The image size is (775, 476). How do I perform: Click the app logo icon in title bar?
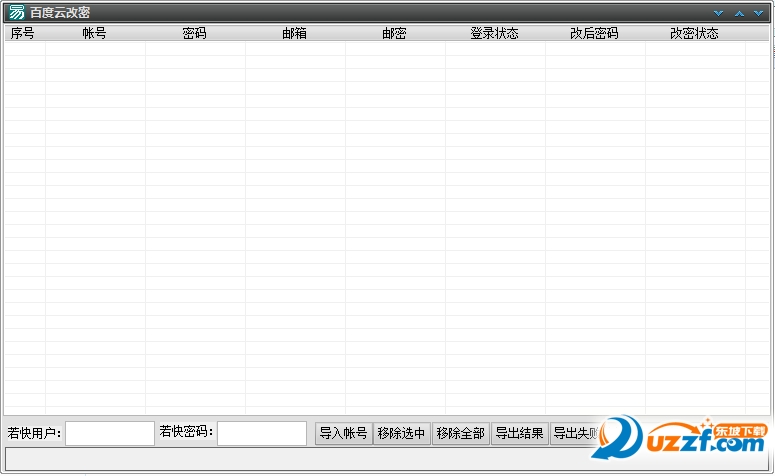click(x=16, y=12)
